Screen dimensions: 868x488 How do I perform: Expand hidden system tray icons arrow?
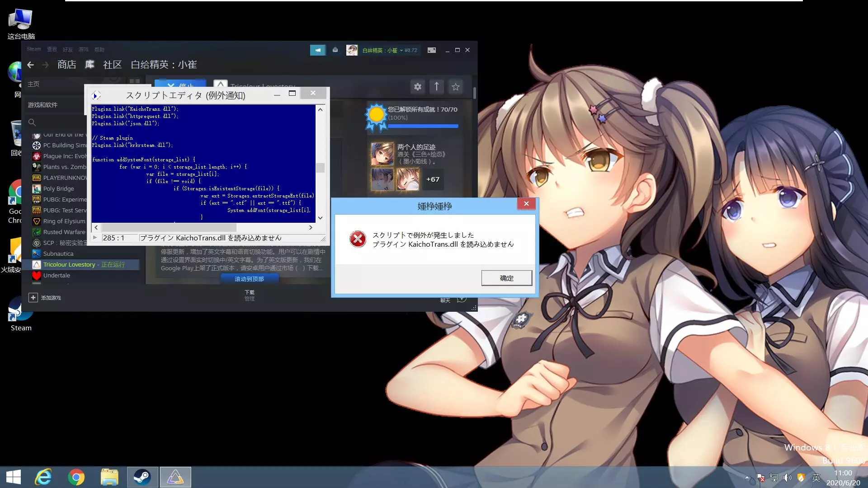coord(747,478)
